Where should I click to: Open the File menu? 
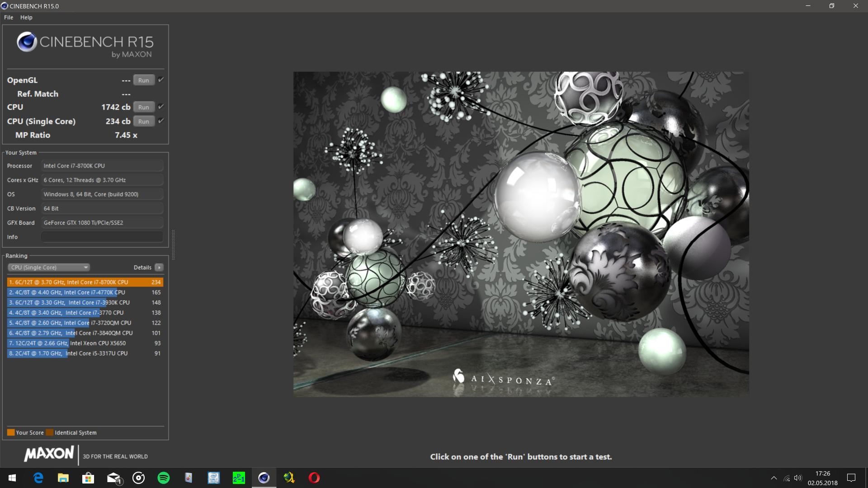coord(9,17)
